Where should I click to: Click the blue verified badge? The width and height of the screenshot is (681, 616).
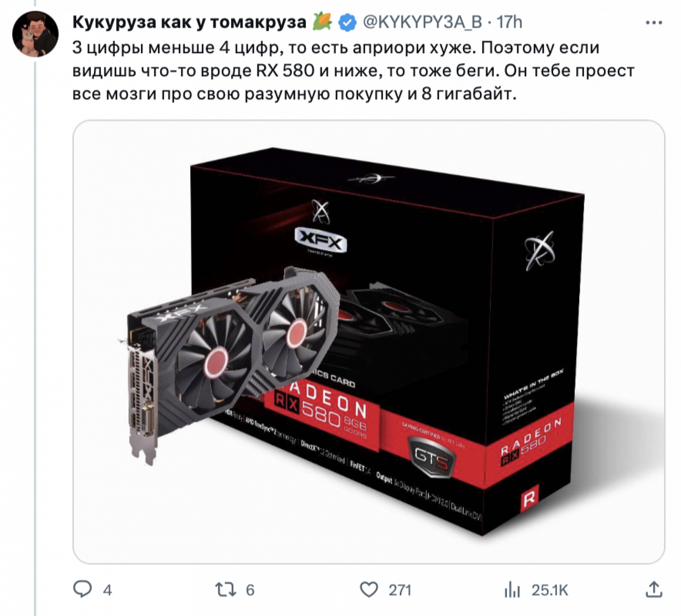pos(348,22)
